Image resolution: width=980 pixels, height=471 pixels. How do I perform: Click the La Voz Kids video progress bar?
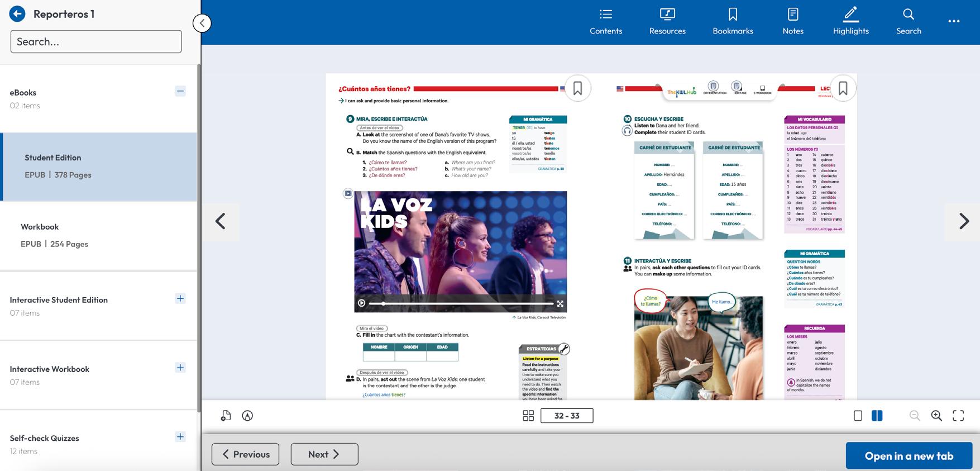coord(461,303)
